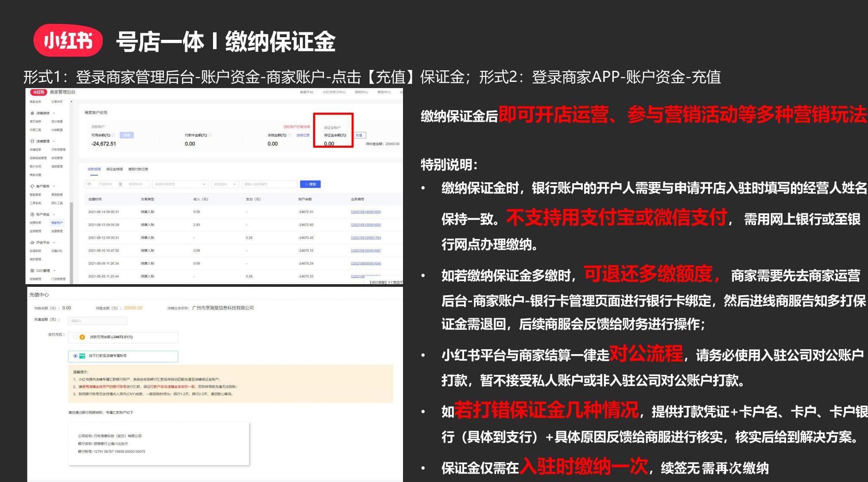The image size is (868, 482).
Task: Collapse the 账户资金 sidebar section
Action: click(x=54, y=214)
